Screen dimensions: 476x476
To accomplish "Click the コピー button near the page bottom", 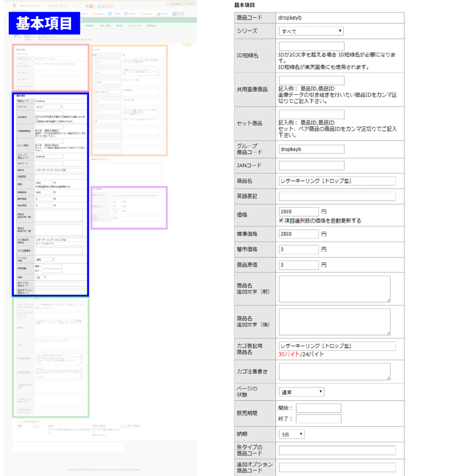I will pyautogui.click(x=36, y=425).
